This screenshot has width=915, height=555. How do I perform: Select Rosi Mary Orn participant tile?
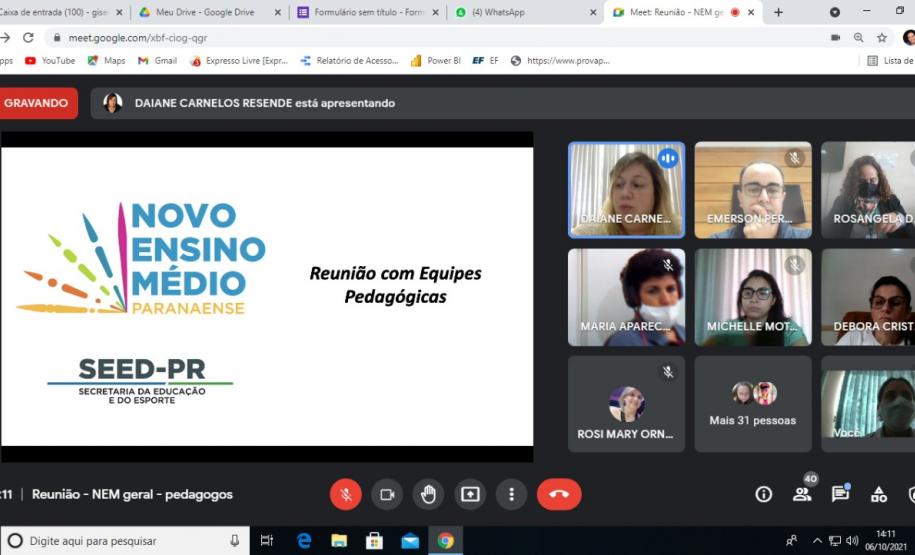click(627, 404)
